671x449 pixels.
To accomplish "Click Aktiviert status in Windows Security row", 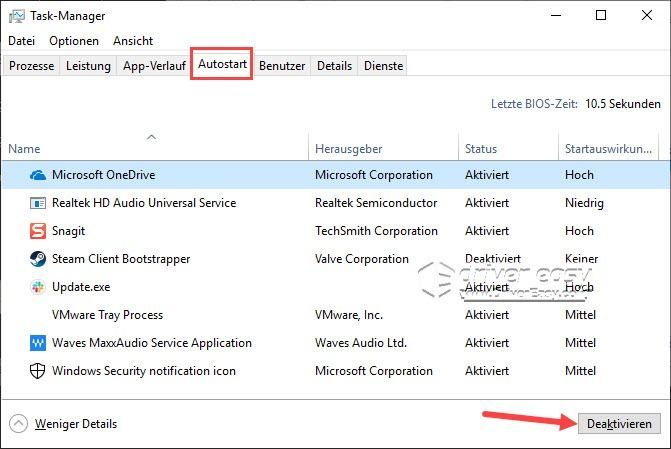I will point(487,371).
